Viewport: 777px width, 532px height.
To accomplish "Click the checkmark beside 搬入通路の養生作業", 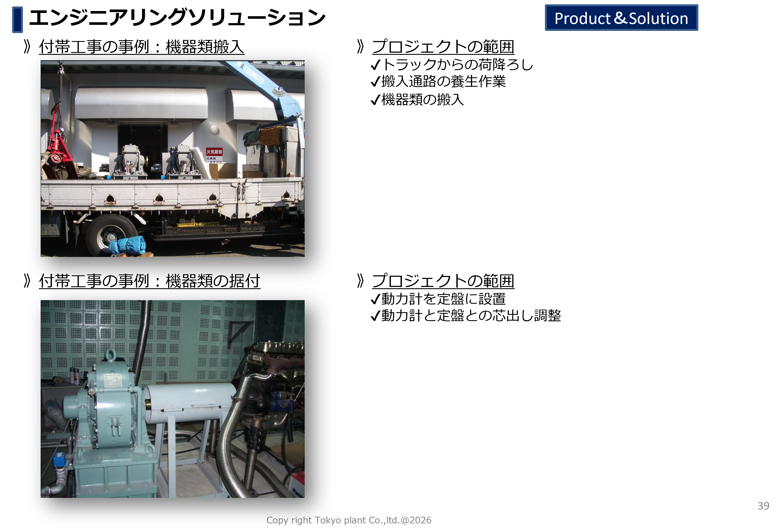I will pos(376,82).
